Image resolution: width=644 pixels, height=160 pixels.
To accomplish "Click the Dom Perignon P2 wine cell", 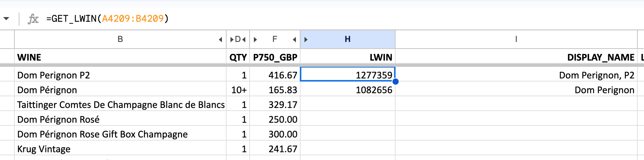I will [x=120, y=75].
